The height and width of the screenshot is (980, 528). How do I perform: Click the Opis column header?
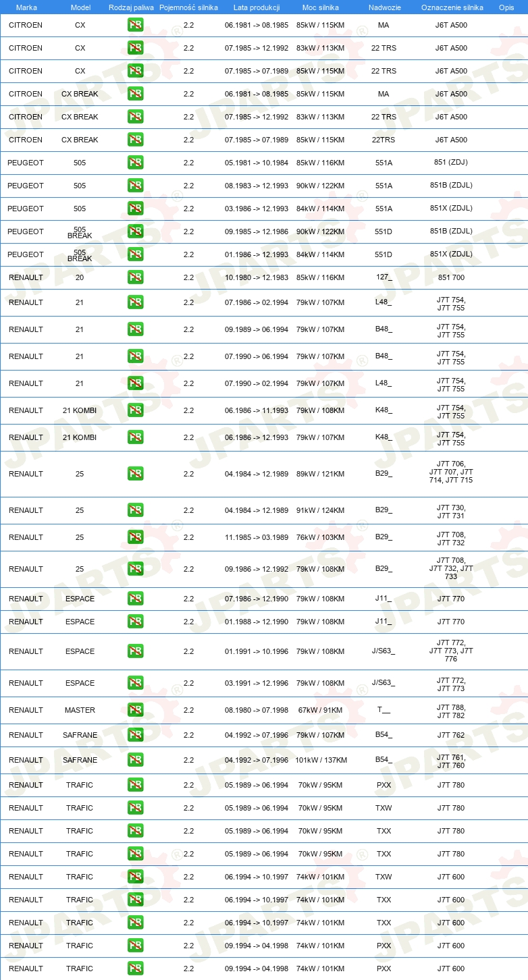506,7
